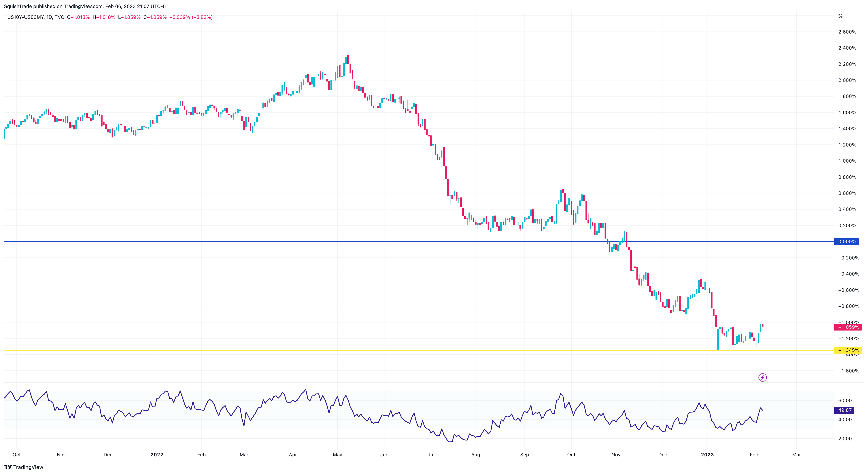Click the TVC source label in legend

tap(59, 17)
